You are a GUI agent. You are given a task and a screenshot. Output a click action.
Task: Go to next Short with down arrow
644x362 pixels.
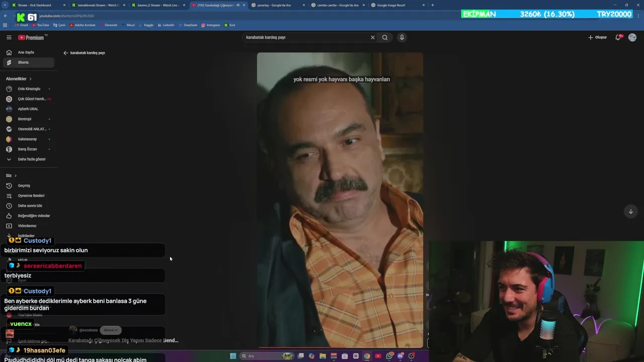click(630, 211)
